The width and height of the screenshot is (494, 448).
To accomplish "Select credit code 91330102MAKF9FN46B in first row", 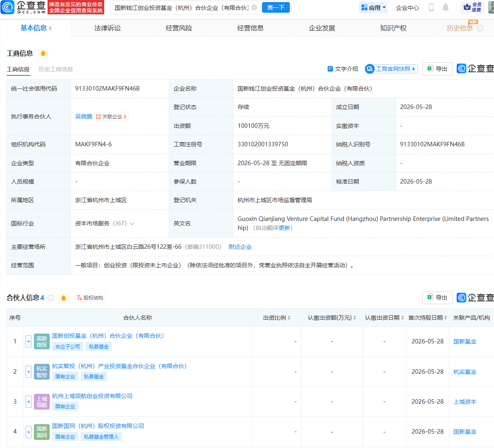I will (x=107, y=89).
